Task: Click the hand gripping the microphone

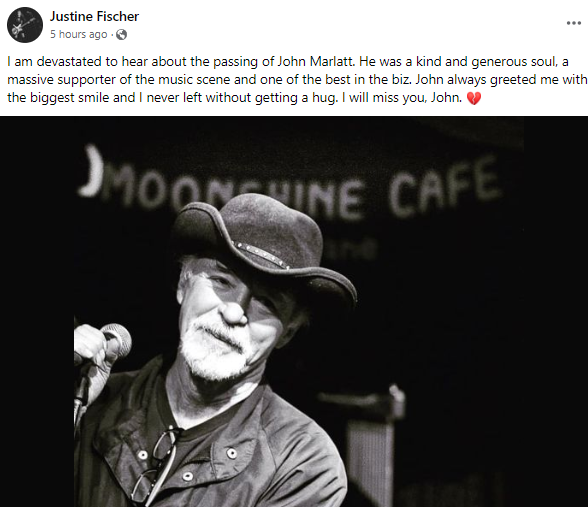Action: [94, 349]
